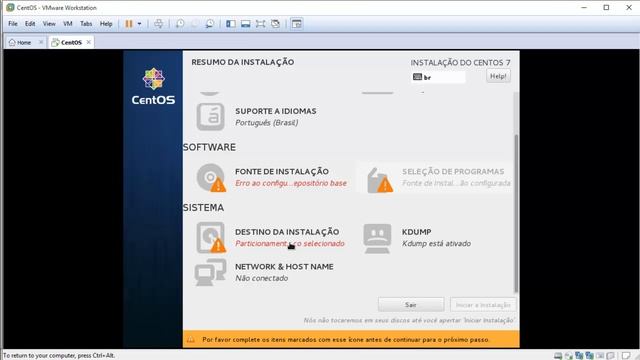Toggle the library sidebar view icon

231,24
